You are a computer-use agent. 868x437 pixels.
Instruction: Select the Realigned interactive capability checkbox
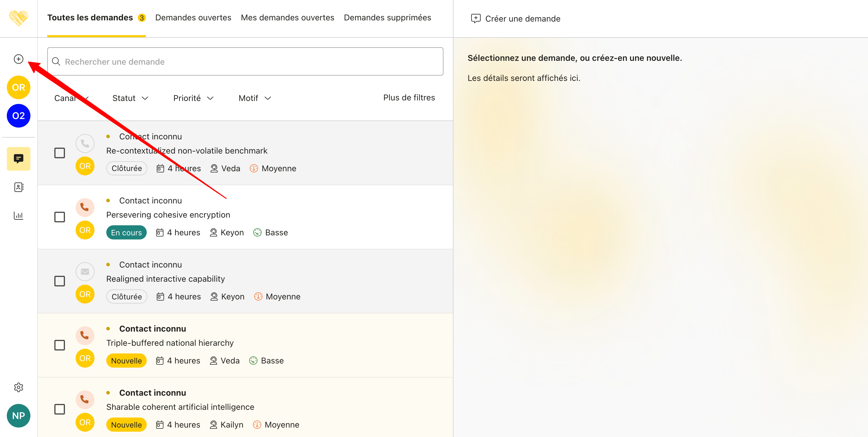pos(60,281)
